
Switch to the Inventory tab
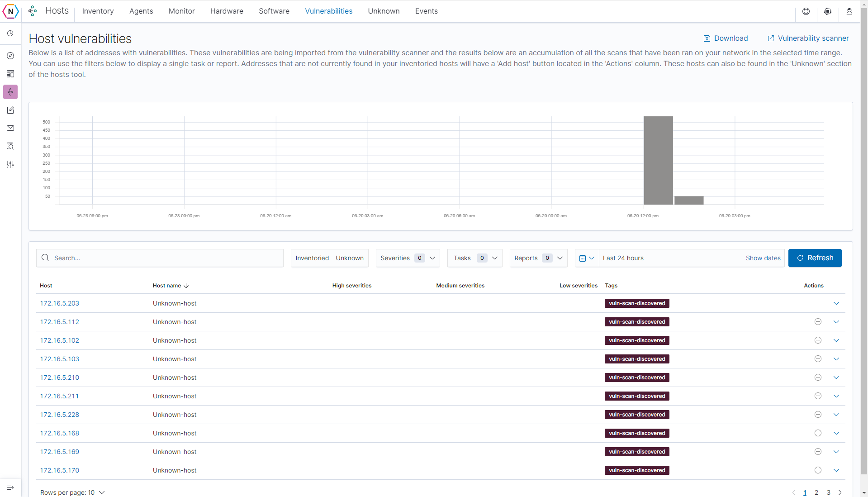click(x=98, y=11)
